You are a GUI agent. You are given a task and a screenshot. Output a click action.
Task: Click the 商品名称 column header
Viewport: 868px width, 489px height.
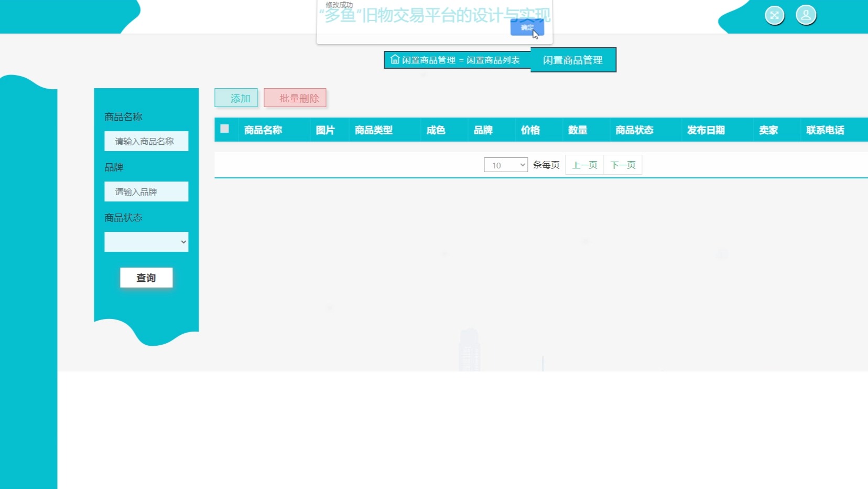pos(263,130)
